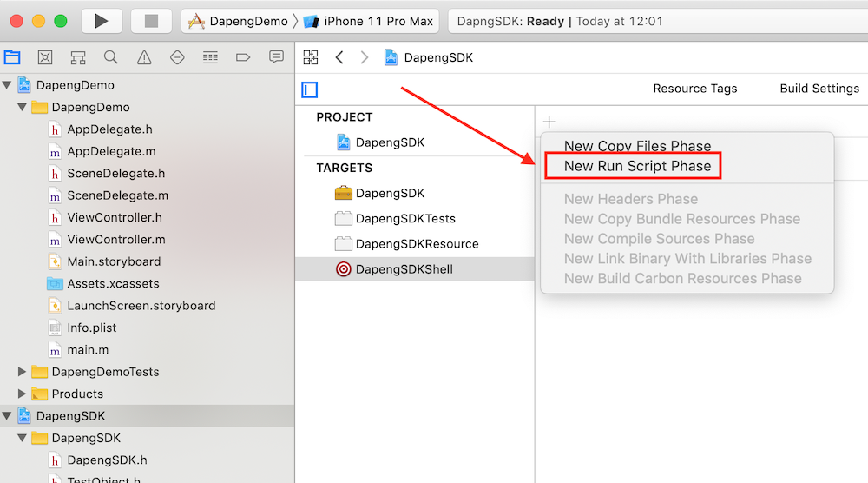Open ViewController.h file
The width and height of the screenshot is (868, 483).
115,218
